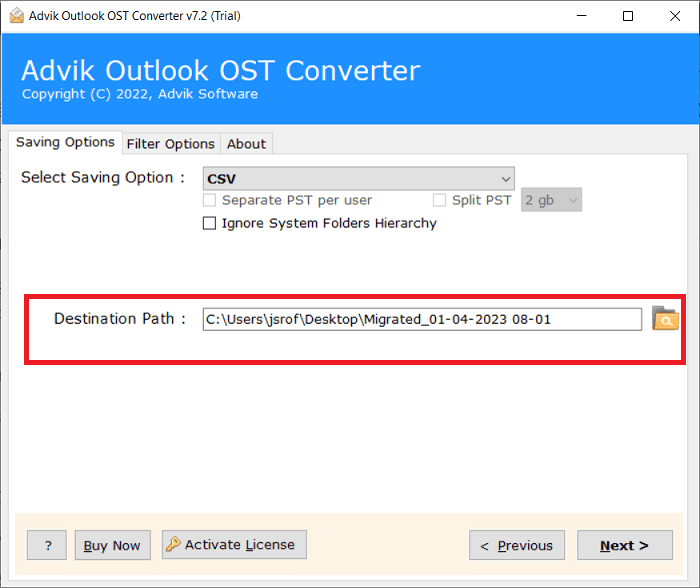Click inside the Destination Path field
Screen dimensions: 700x588
(x=422, y=319)
